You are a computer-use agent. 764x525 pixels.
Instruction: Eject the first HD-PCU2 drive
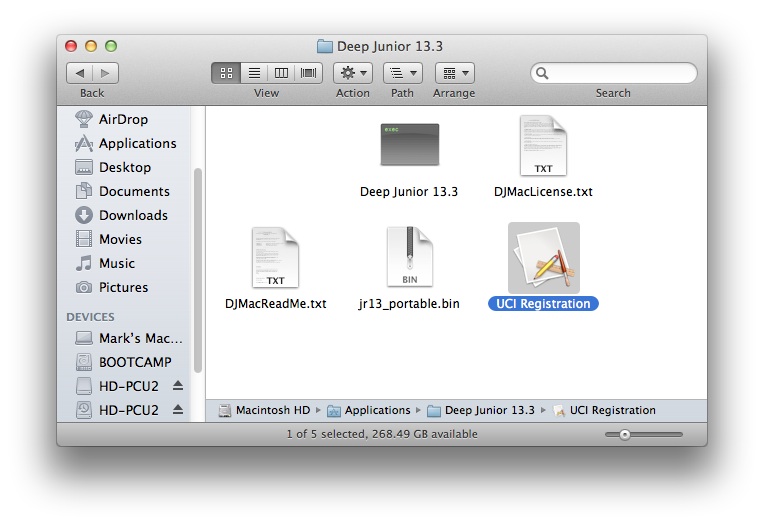click(178, 386)
